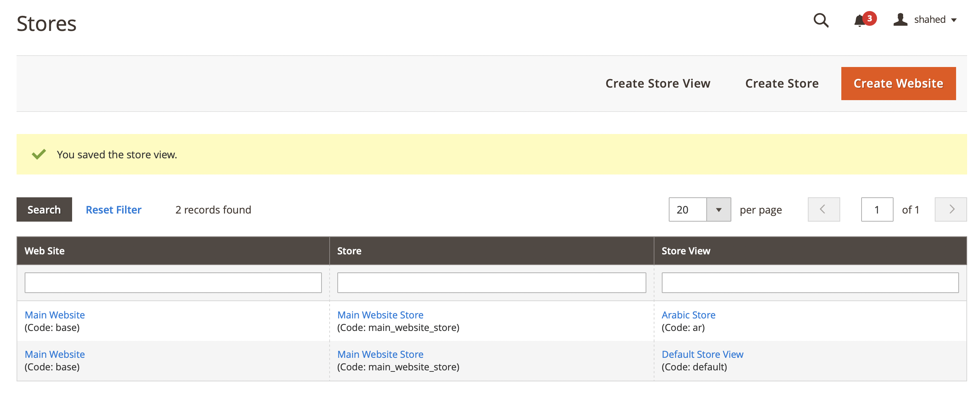Open the notifications bell showing 3 alerts
The width and height of the screenshot is (980, 402).
(859, 22)
